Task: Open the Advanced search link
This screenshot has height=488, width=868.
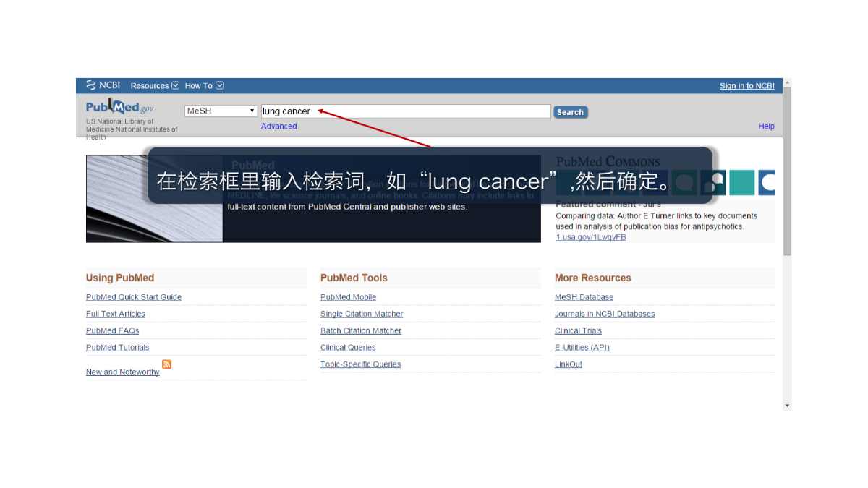Action: (279, 127)
